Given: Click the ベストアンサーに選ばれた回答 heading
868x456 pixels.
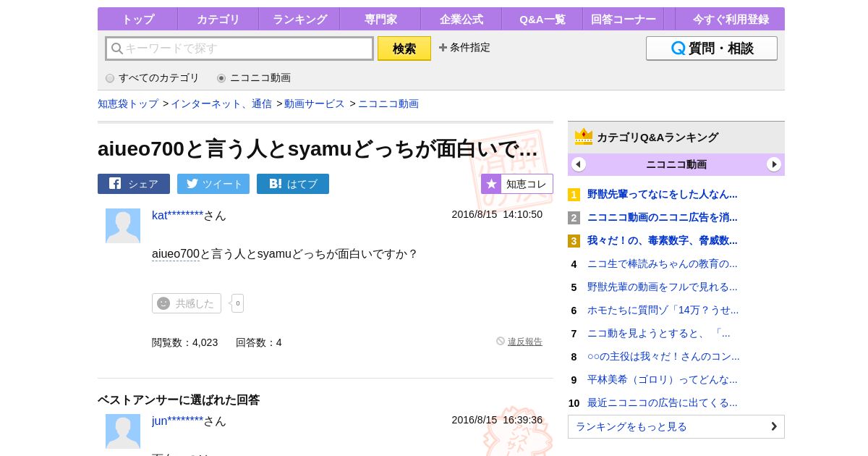Looking at the screenshot, I should pyautogui.click(x=179, y=400).
